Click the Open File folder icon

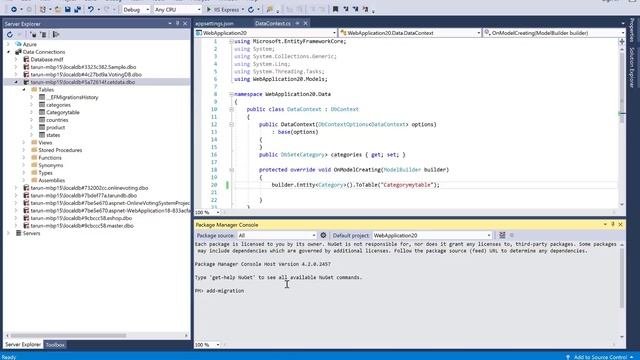tap(58, 9)
